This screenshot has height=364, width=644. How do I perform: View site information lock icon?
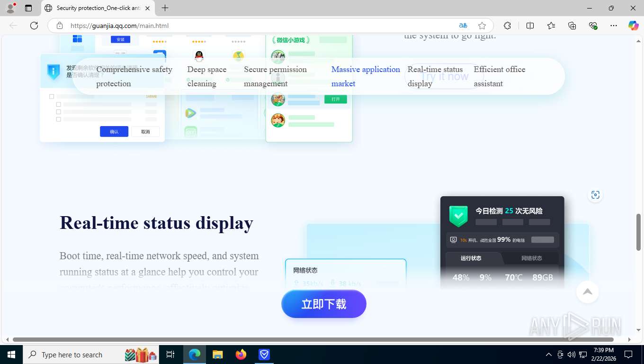[59, 26]
